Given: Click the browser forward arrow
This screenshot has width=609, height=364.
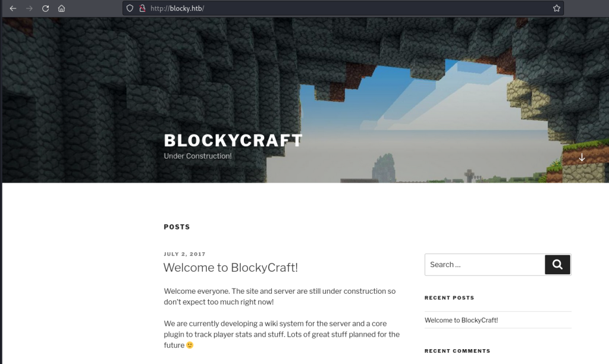Looking at the screenshot, I should 29,8.
